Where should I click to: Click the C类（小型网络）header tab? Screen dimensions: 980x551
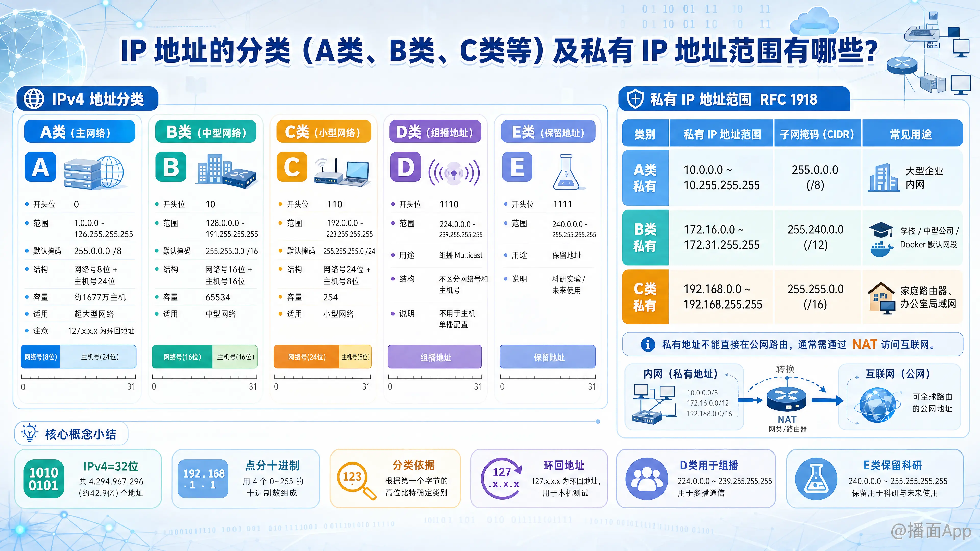324,132
